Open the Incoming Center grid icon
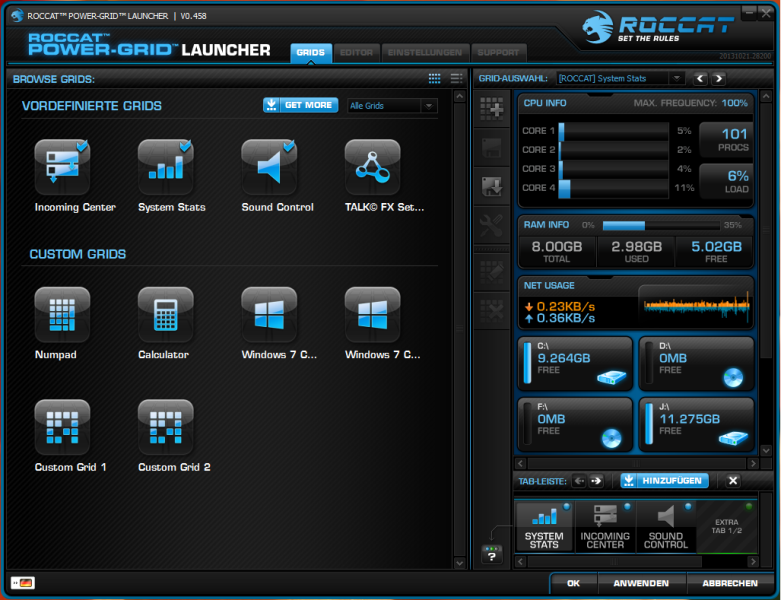Viewport: 781px width, 600px height. point(62,168)
